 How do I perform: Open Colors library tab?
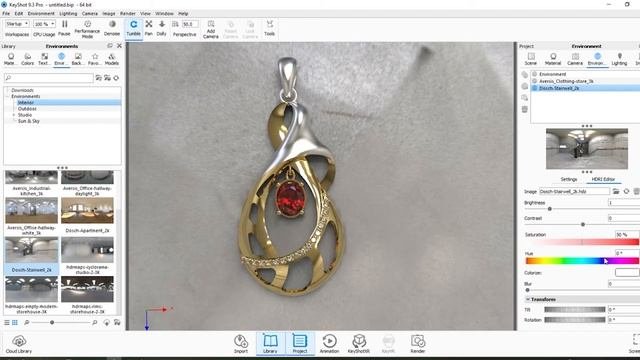pyautogui.click(x=27, y=59)
